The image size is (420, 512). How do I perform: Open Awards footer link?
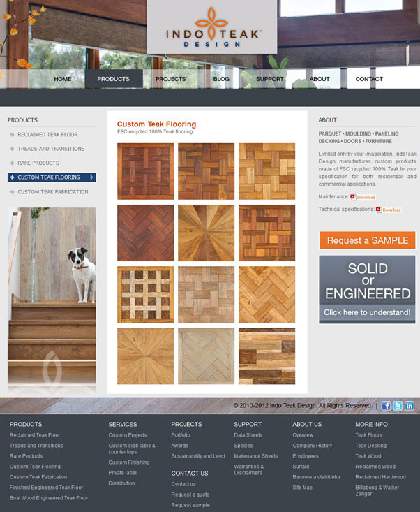coord(180,446)
